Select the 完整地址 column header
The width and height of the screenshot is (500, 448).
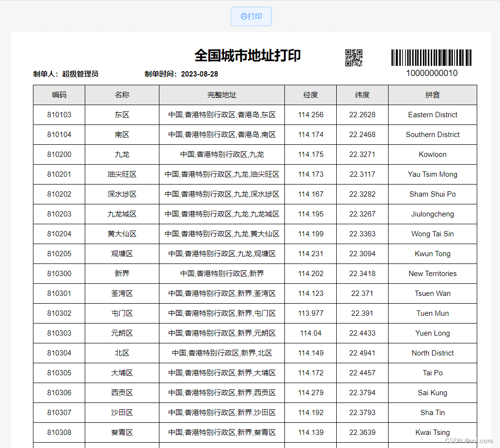pyautogui.click(x=221, y=95)
